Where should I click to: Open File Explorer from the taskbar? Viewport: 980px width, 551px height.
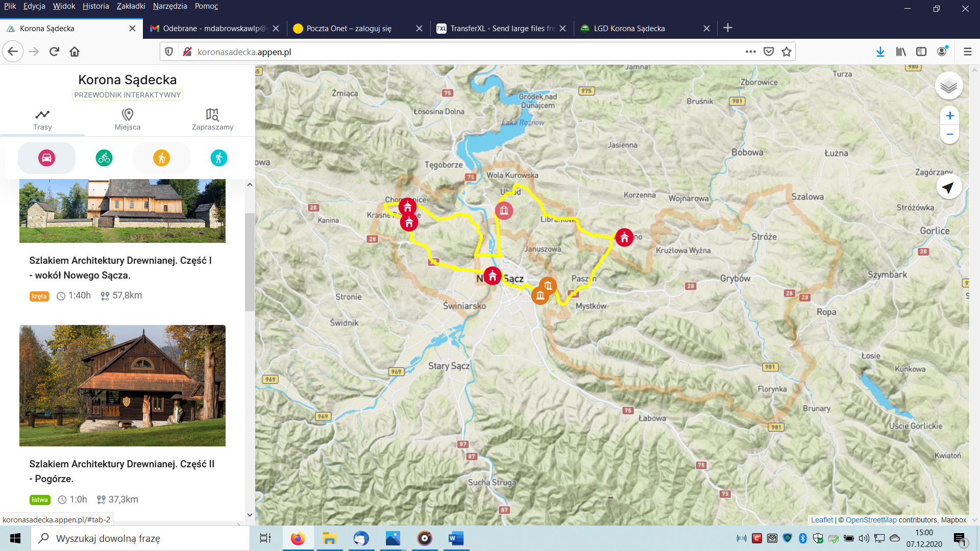329,538
